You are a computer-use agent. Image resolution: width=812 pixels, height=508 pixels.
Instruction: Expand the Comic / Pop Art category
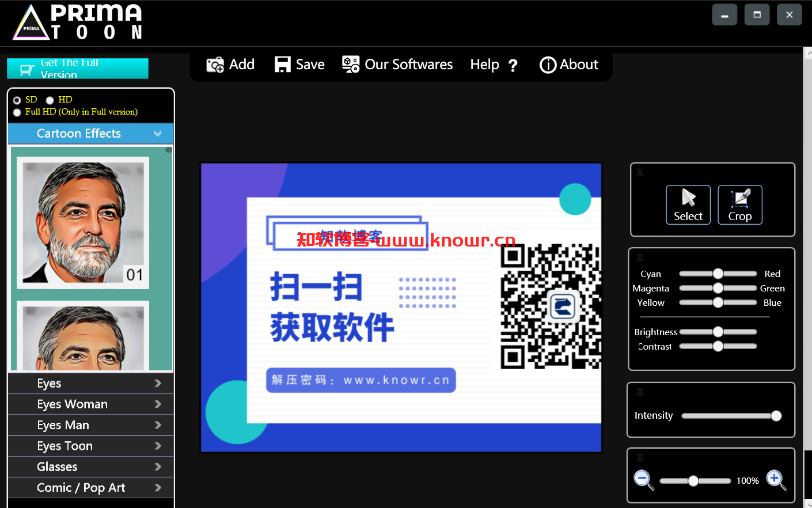coord(91,488)
